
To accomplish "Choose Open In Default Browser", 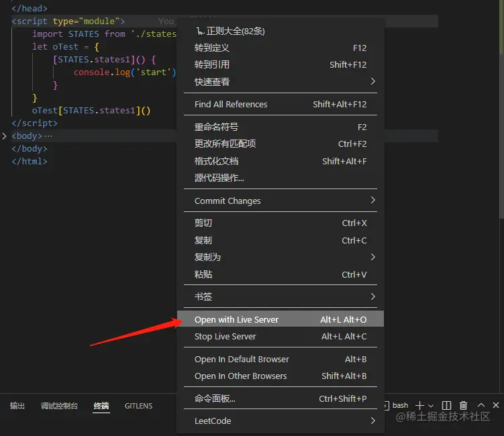I will point(281,360).
